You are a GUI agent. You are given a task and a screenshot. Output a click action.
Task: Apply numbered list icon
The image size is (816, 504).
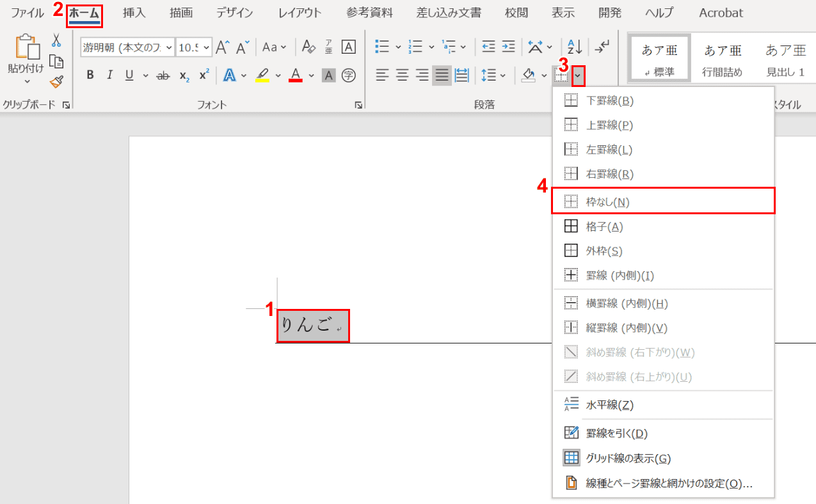pos(415,47)
